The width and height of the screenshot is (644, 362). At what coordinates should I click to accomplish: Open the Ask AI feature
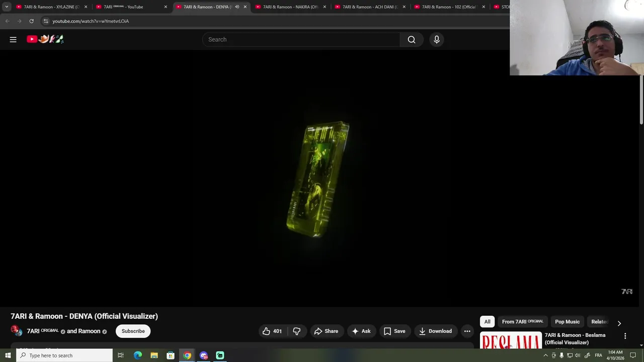point(361,331)
